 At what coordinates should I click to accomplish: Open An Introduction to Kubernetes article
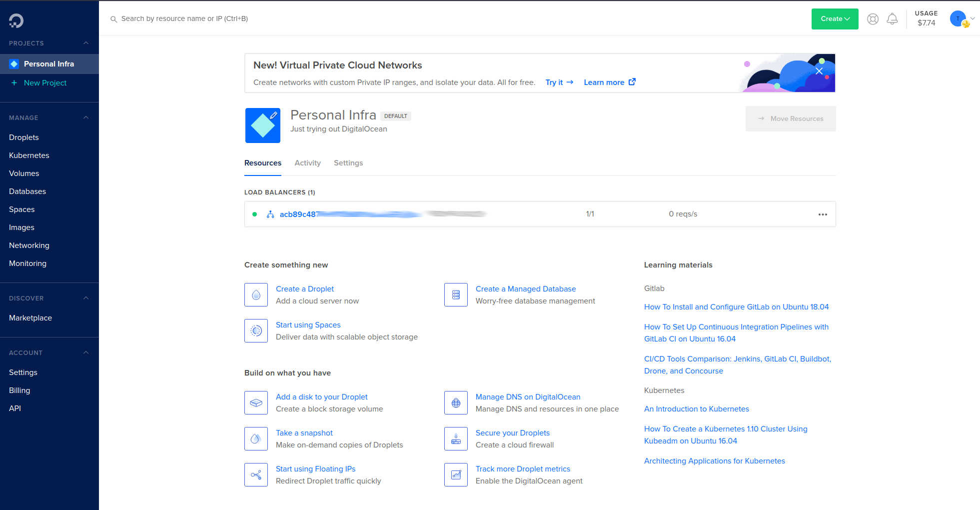[x=697, y=409]
